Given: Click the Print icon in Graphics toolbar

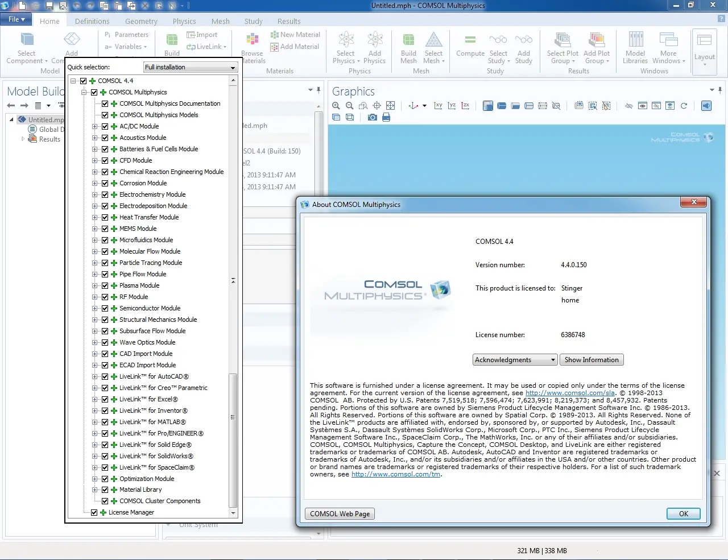Looking at the screenshot, I should coord(386,117).
